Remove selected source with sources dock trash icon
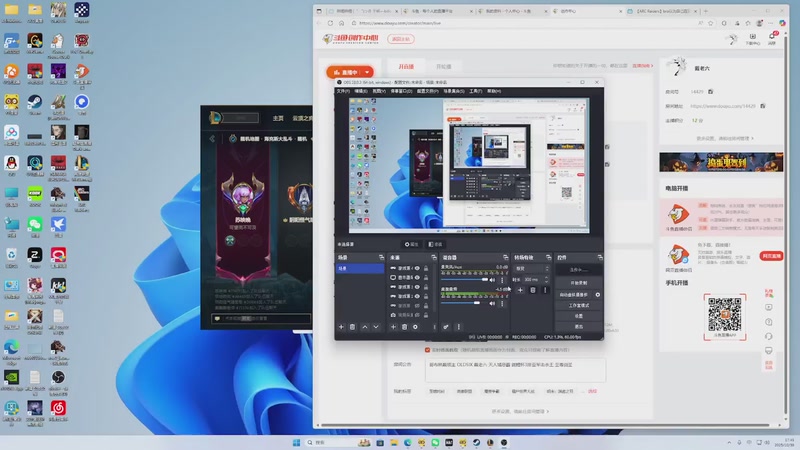Image resolution: width=800 pixels, height=450 pixels. point(405,327)
